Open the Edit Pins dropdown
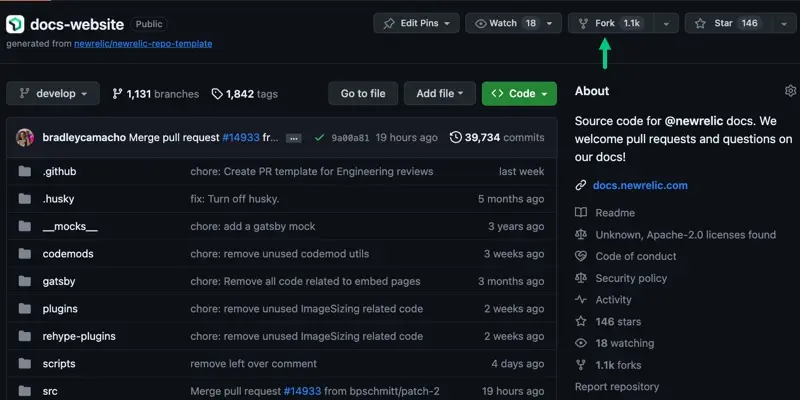The width and height of the screenshot is (800, 400). 417,23
